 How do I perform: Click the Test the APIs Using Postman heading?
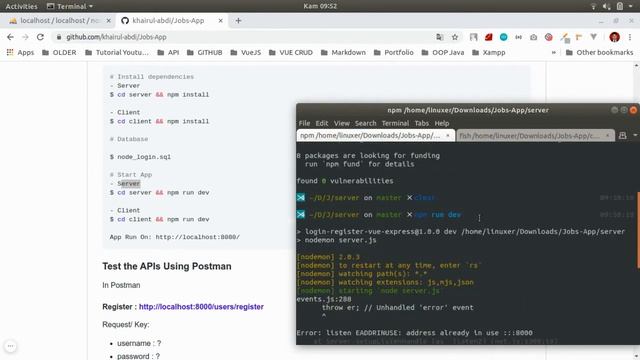[167, 267]
